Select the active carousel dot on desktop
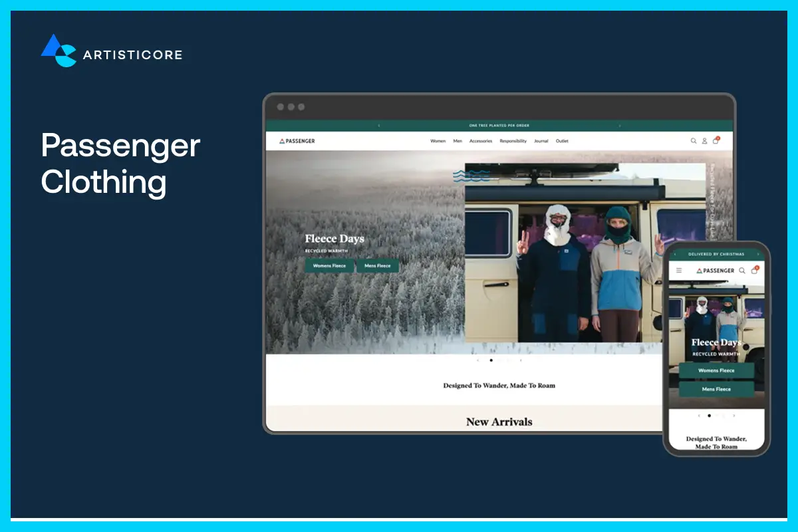The height and width of the screenshot is (532, 798). (x=491, y=360)
